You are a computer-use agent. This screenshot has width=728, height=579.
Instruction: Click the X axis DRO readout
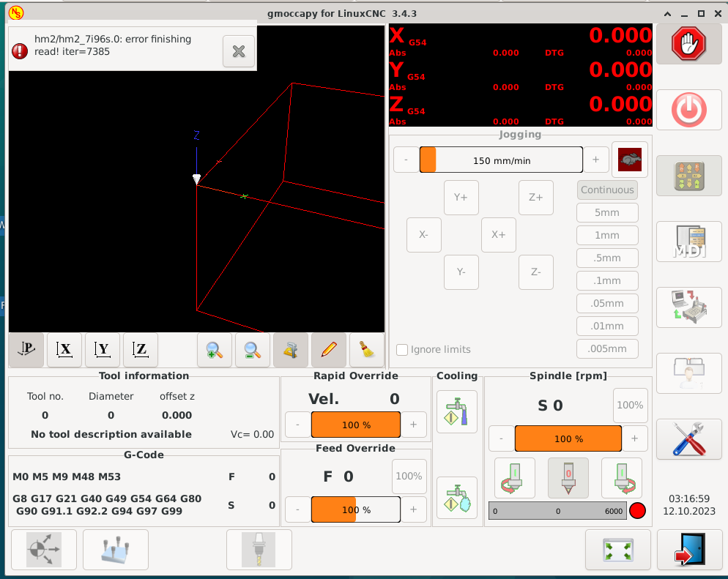(x=521, y=41)
